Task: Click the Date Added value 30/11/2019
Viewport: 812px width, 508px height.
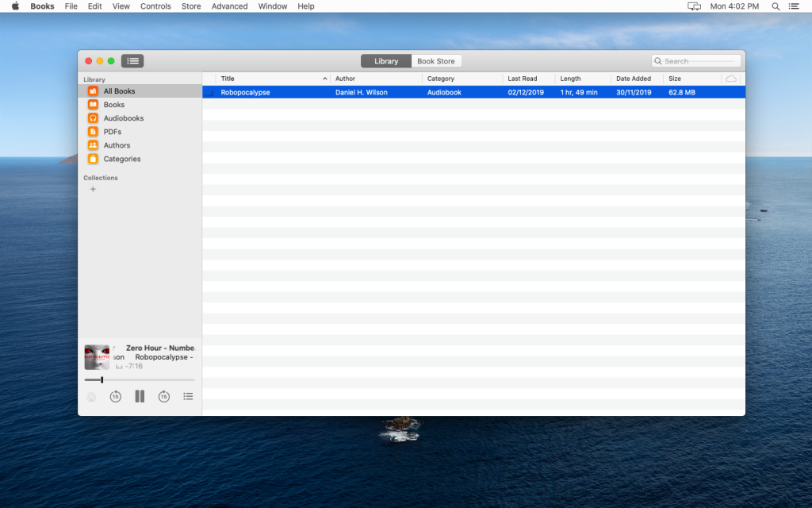Action: pos(634,92)
